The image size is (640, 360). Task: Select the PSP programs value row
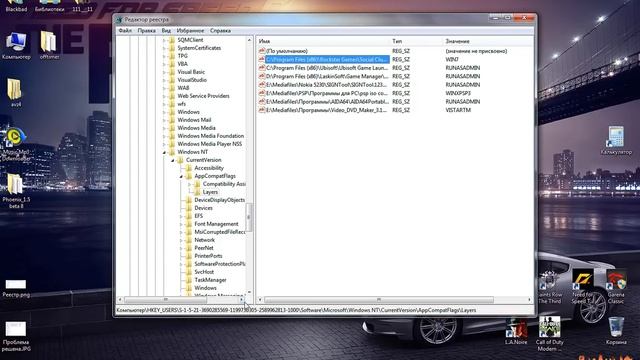click(327, 93)
